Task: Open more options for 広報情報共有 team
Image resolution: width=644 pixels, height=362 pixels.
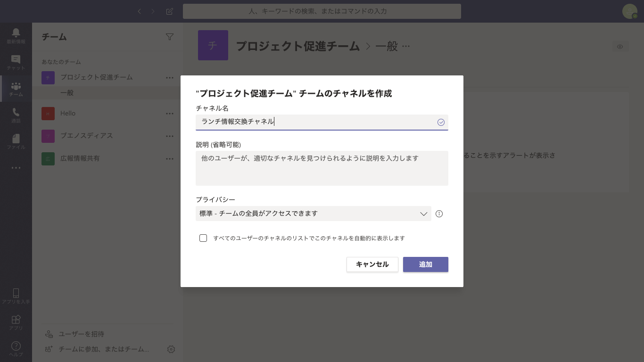Action: tap(170, 159)
